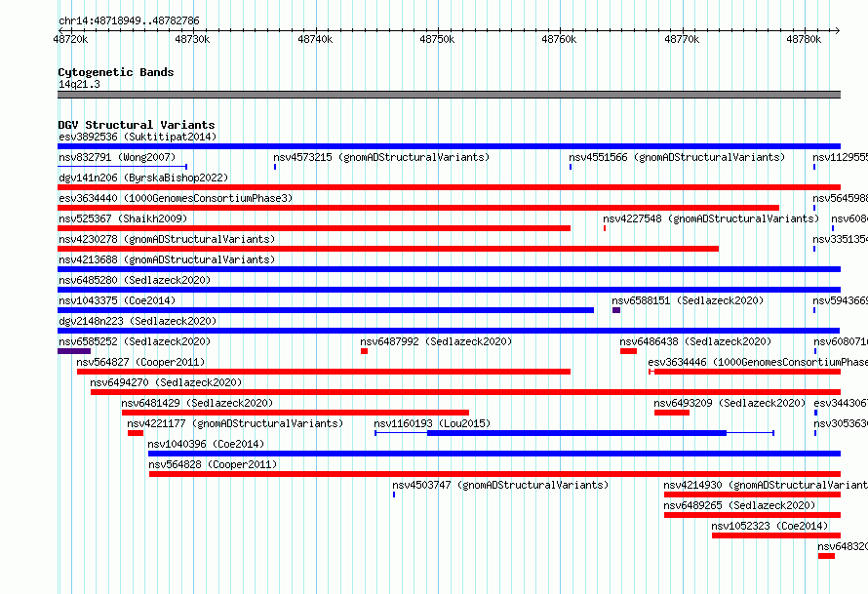Click the Cytogenetic Bands track title

click(x=116, y=72)
